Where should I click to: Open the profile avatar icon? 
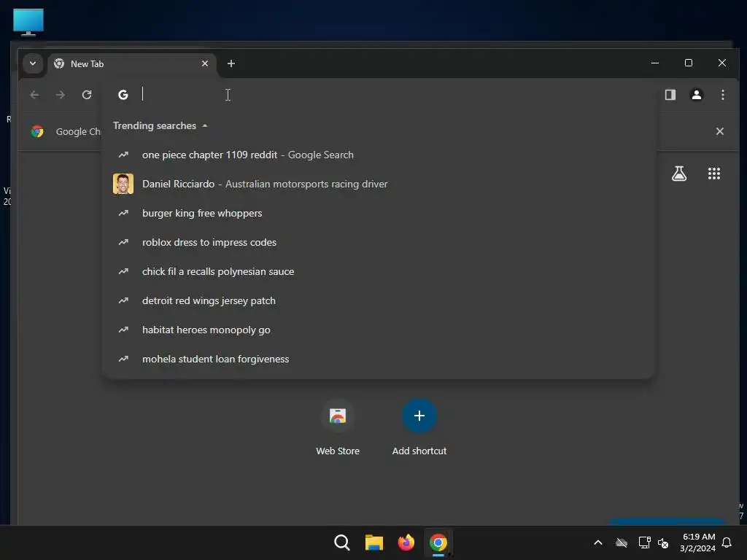[697, 95]
